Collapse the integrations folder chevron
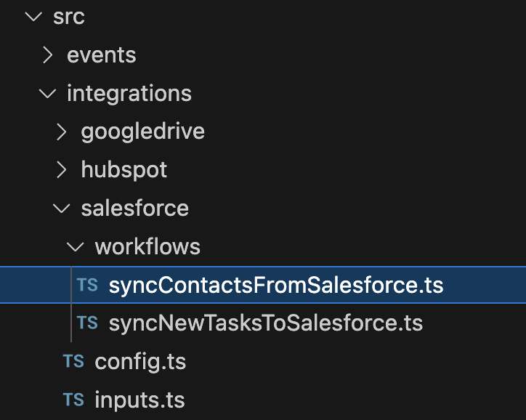 (47, 94)
